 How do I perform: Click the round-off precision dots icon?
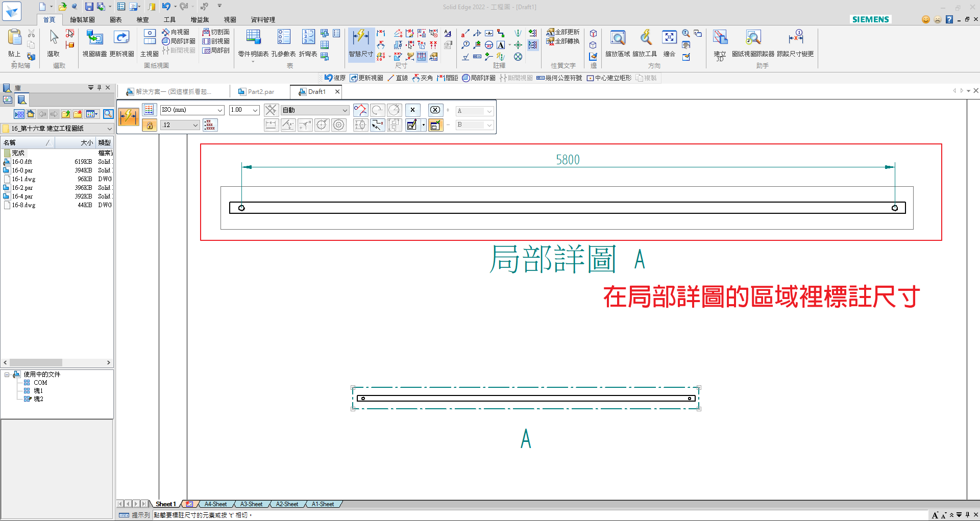point(210,125)
